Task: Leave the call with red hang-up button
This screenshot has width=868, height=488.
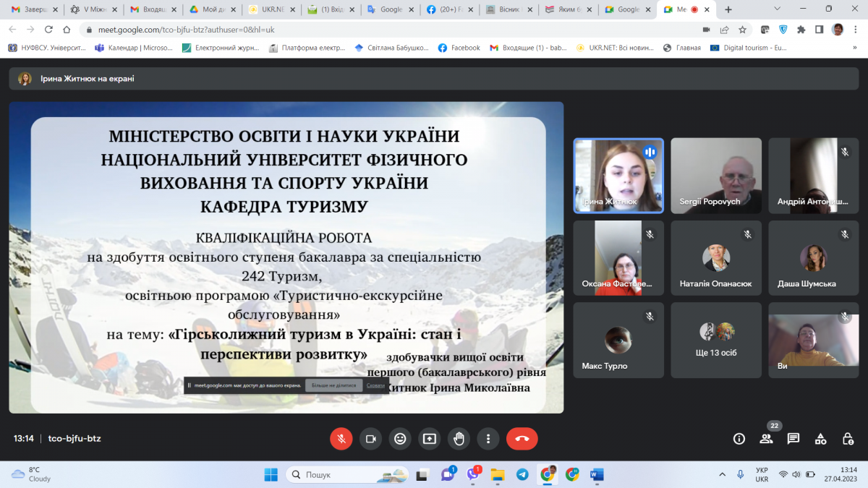Action: [522, 438]
